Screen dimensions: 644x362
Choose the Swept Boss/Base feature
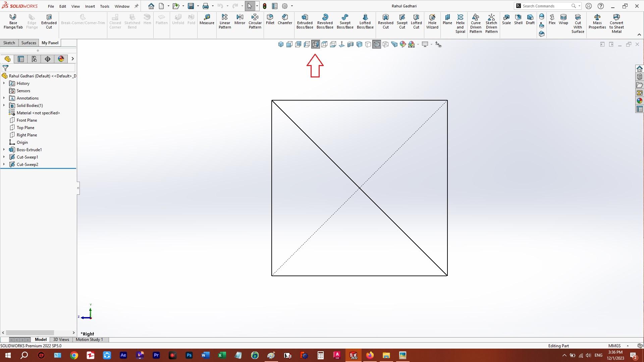(345, 21)
